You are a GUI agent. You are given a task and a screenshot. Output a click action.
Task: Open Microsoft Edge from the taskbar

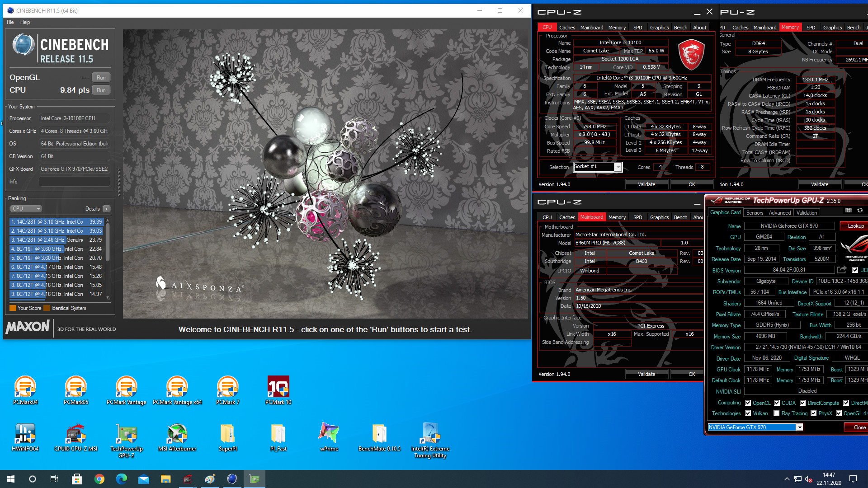click(x=122, y=479)
